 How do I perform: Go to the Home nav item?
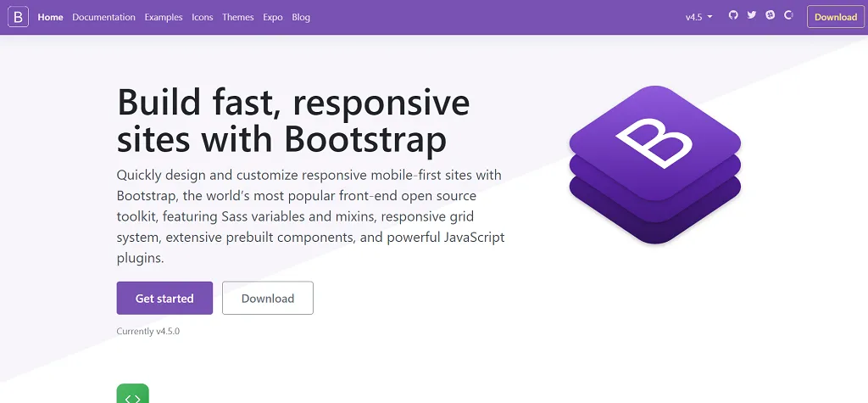coord(50,17)
